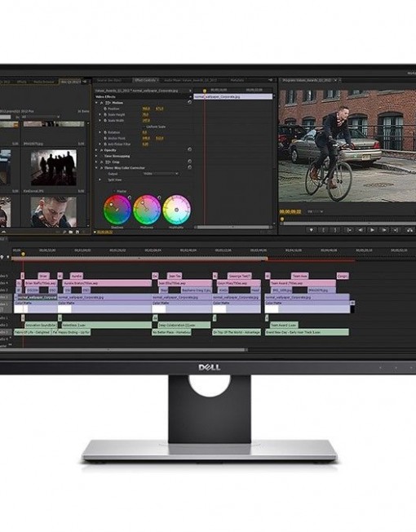The width and height of the screenshot is (416, 532).
Task: Reset the Motion effect parameters
Action: pyautogui.click(x=189, y=102)
